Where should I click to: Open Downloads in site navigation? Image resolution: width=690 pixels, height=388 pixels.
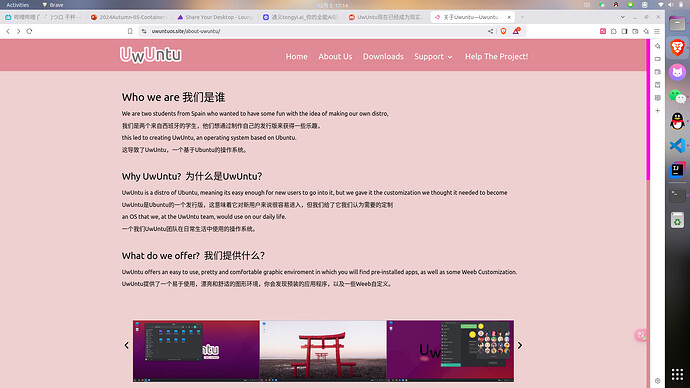[x=383, y=56]
